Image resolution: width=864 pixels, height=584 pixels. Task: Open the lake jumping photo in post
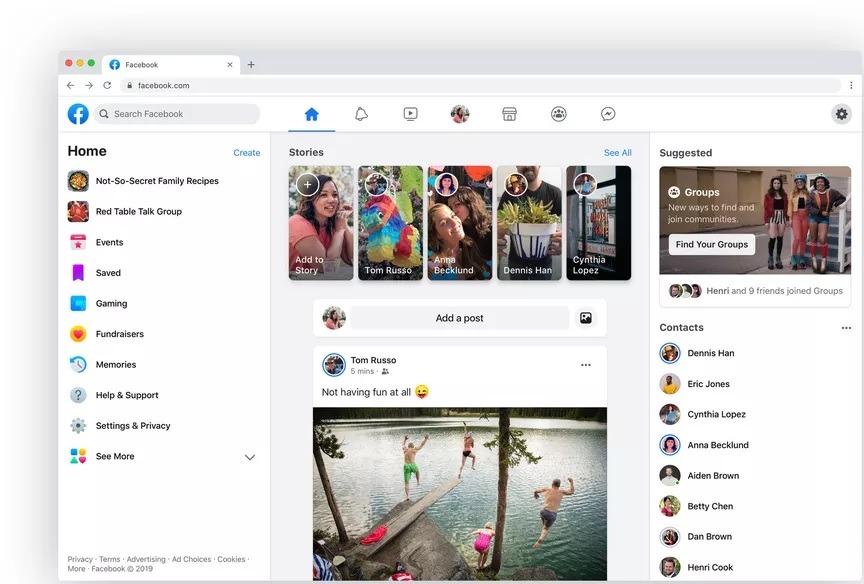[460, 494]
